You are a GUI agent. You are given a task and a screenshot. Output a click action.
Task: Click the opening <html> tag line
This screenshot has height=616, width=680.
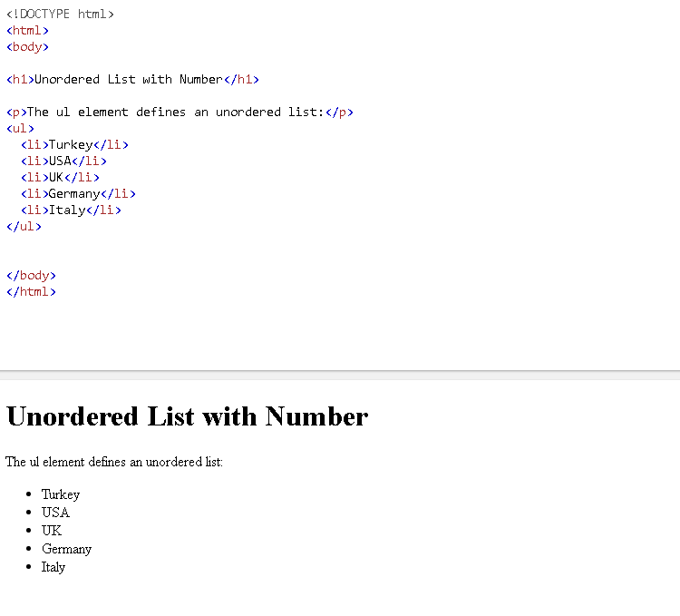pos(27,31)
